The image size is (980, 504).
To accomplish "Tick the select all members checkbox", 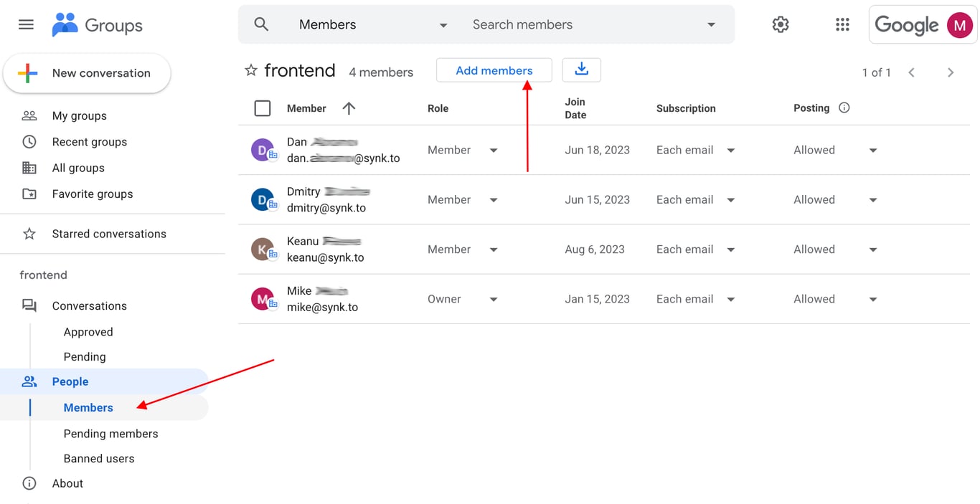I will point(263,108).
